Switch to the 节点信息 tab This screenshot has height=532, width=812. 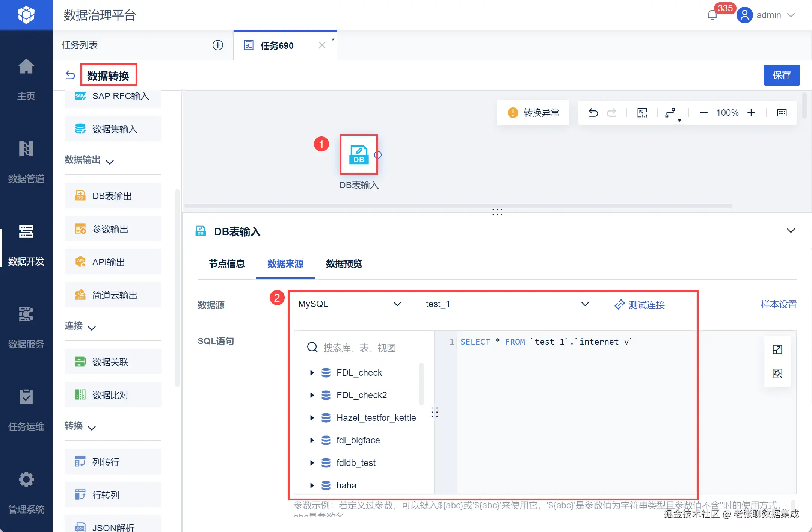(227, 264)
